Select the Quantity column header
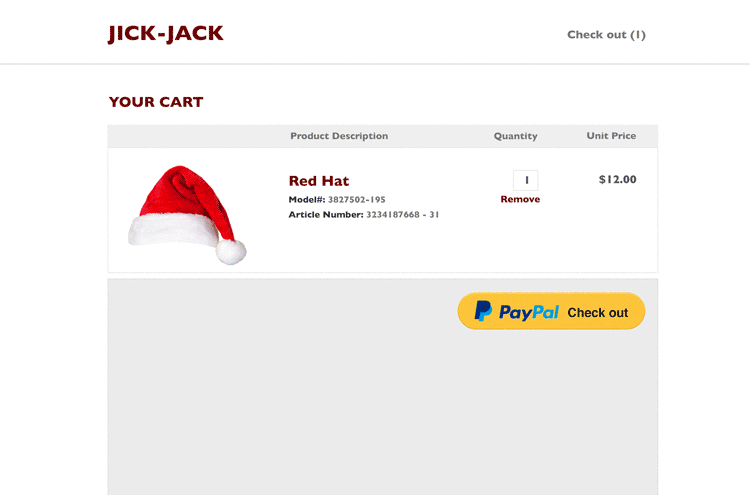750x495 pixels. 515,136
